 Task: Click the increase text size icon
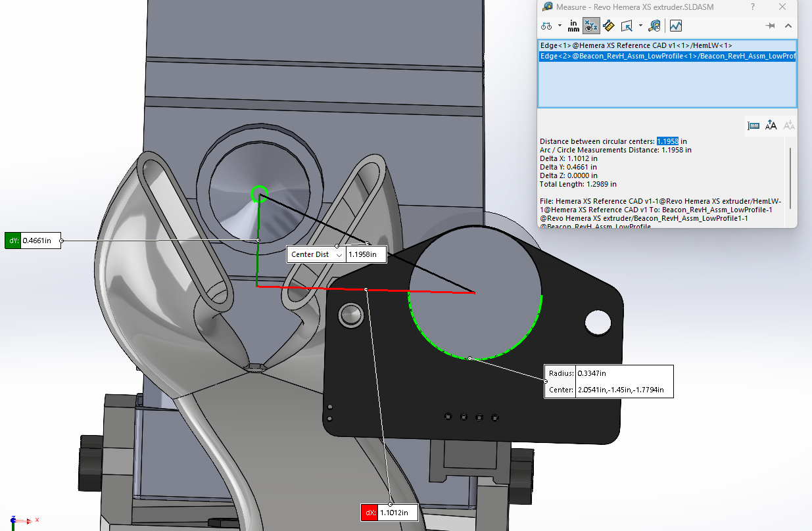tap(771, 125)
